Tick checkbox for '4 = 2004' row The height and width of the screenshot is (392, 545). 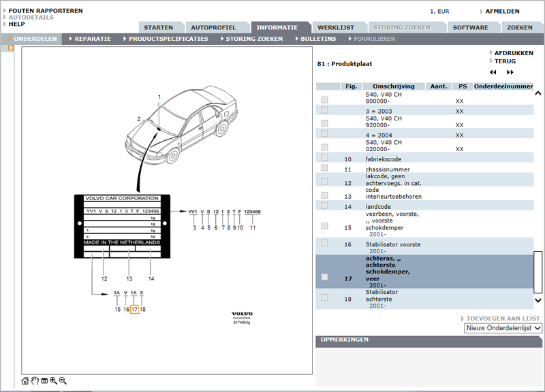point(325,133)
